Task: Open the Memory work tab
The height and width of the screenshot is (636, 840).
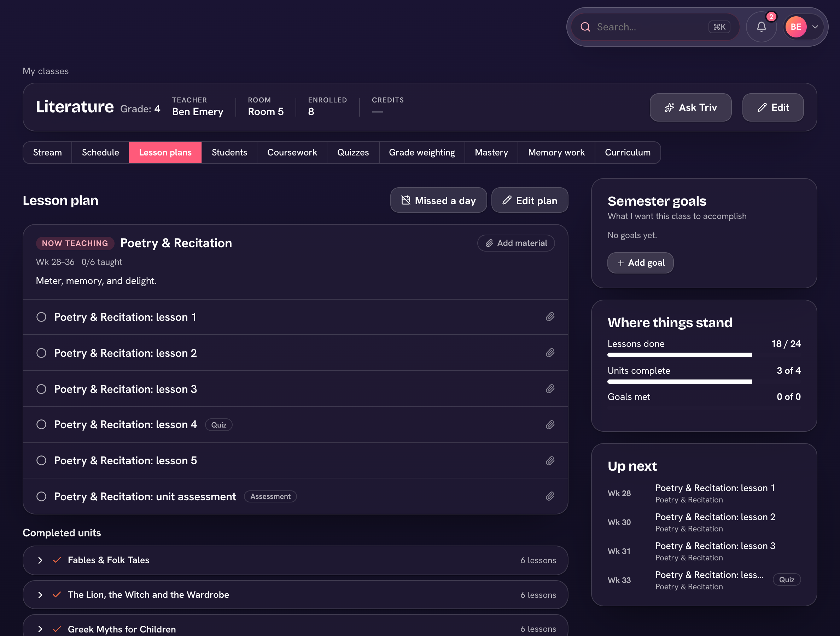Action: 556,153
